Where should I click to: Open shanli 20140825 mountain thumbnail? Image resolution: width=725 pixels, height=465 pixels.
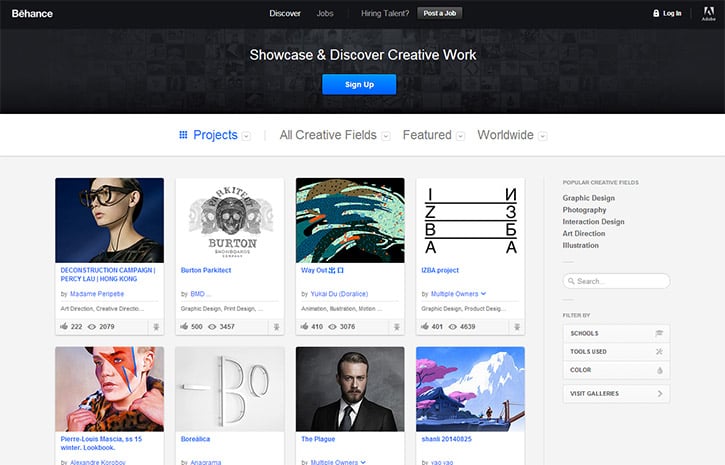point(470,389)
